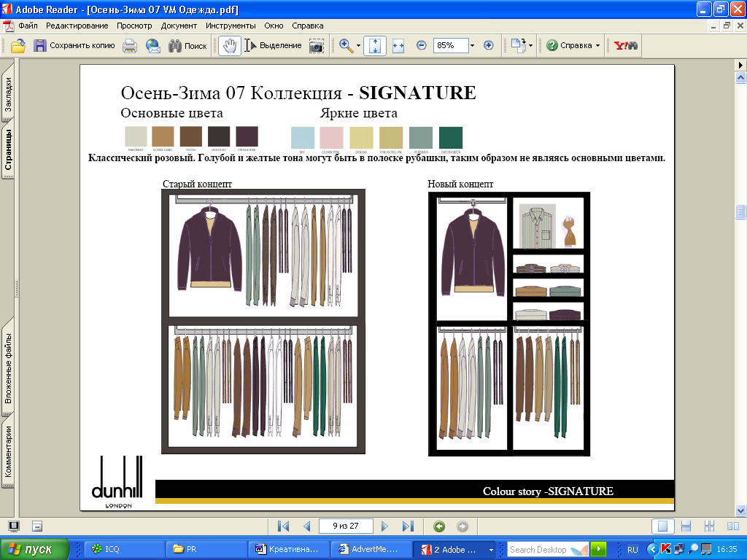Click the Print icon in the toolbar
747x560 pixels.
click(130, 46)
